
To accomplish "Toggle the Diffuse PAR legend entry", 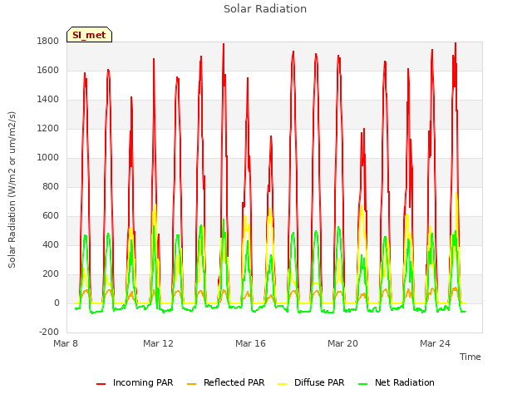I will [311, 382].
